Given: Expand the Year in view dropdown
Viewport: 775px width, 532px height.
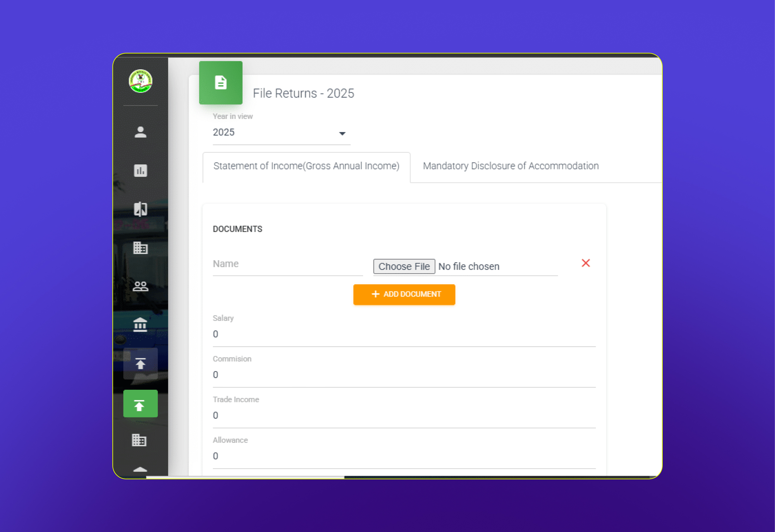Looking at the screenshot, I should (x=281, y=133).
